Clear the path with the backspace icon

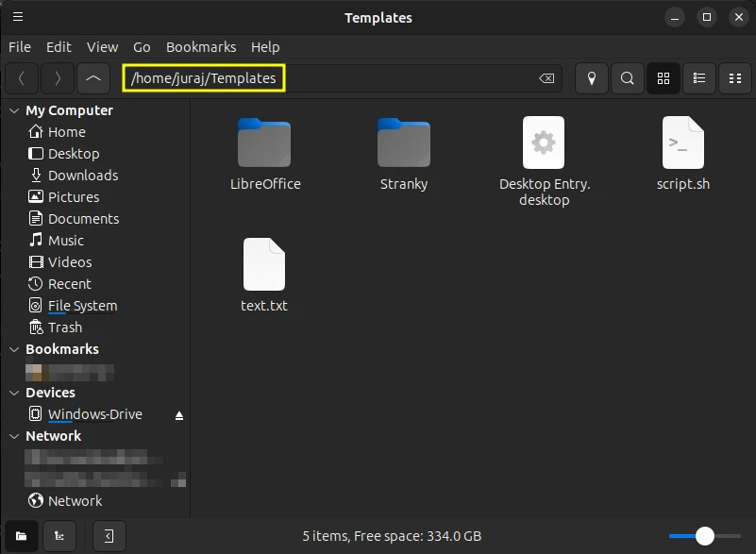546,78
